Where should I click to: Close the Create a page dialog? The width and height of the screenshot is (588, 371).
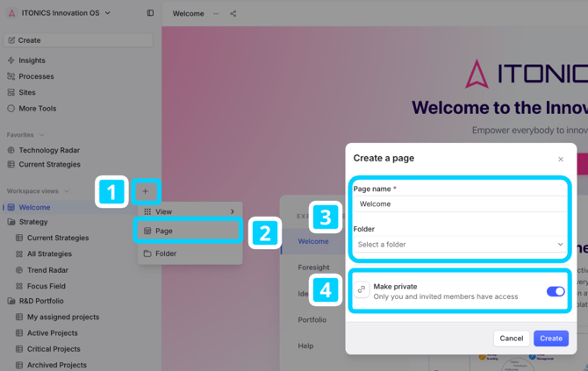pos(561,160)
